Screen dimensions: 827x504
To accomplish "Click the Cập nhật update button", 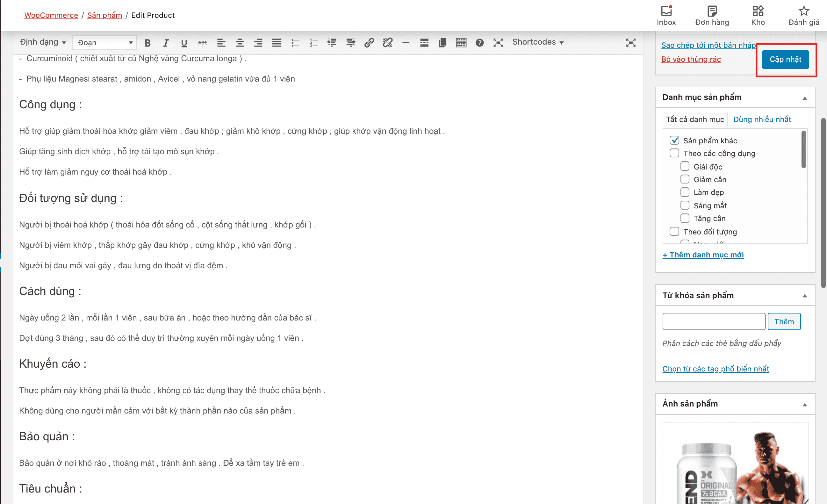I will click(785, 59).
